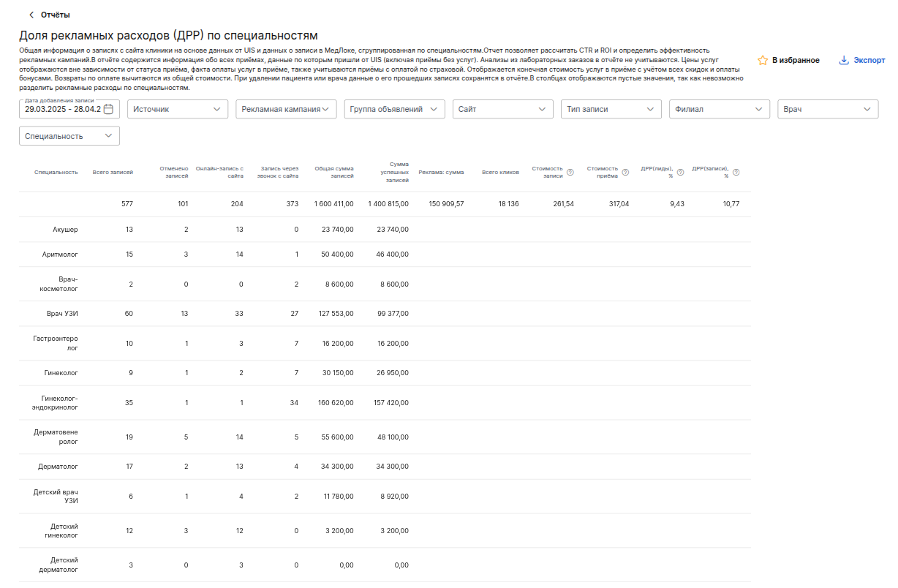Select the Акушер row label
This screenshot has height=588, width=898.
pos(65,230)
